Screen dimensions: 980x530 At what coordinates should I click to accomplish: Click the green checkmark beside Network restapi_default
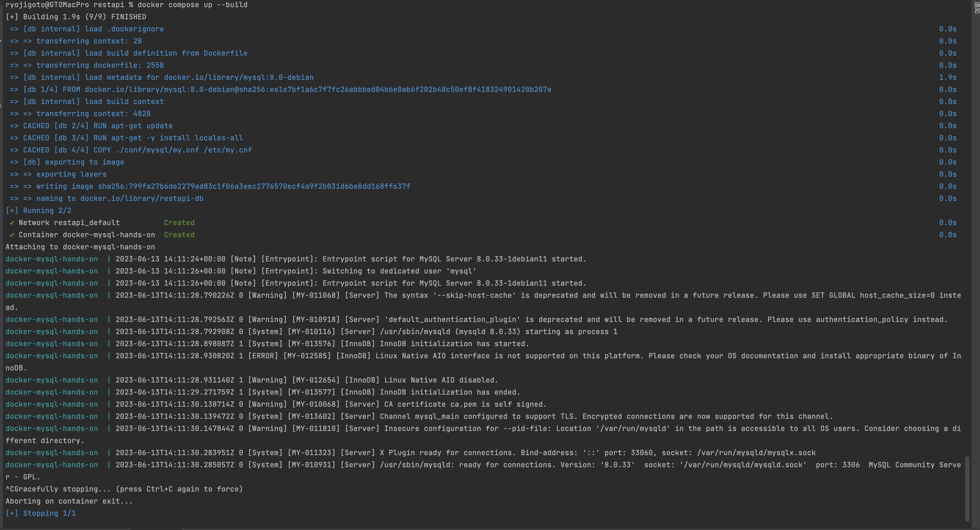[x=12, y=222]
